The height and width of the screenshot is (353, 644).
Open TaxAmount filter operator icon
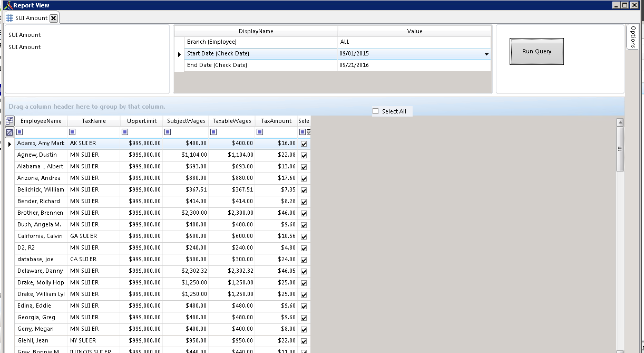pyautogui.click(x=260, y=132)
